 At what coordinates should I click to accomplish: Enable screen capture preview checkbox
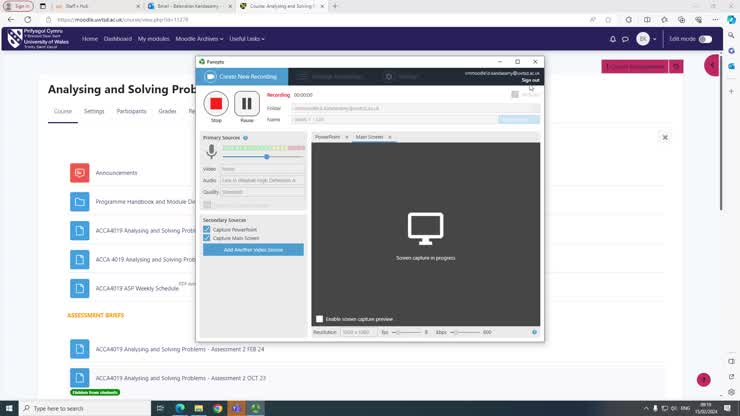(x=320, y=319)
